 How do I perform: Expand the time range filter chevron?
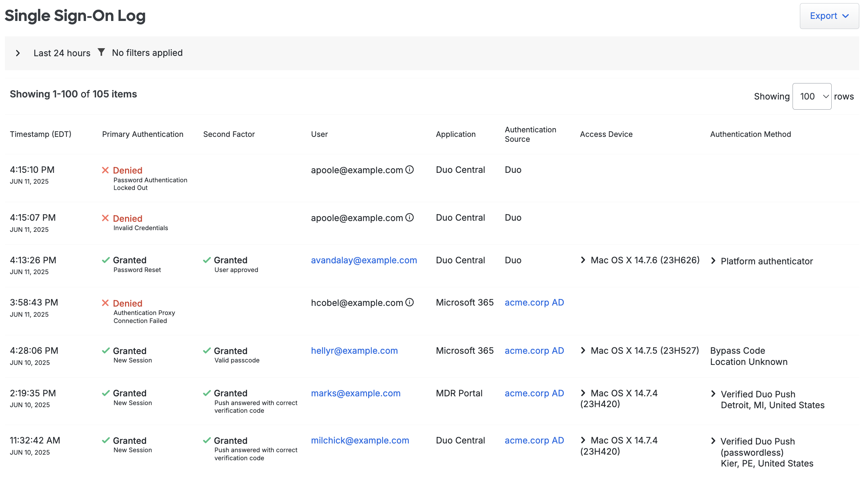(x=18, y=53)
